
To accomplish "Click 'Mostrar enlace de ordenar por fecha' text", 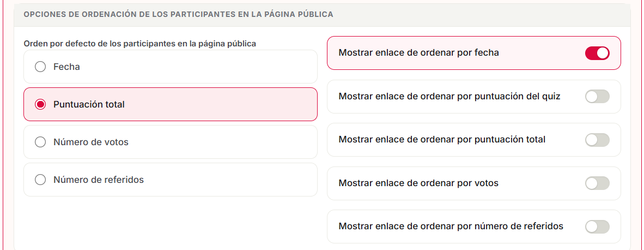I will [418, 52].
